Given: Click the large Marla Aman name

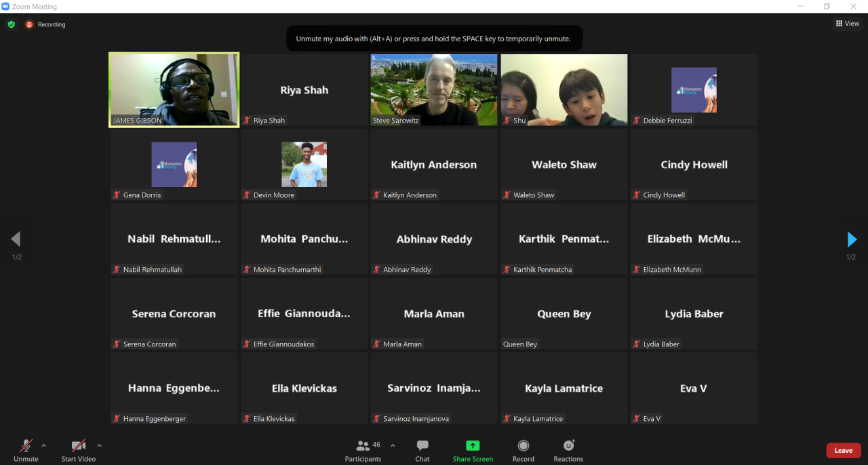Looking at the screenshot, I should pos(434,314).
